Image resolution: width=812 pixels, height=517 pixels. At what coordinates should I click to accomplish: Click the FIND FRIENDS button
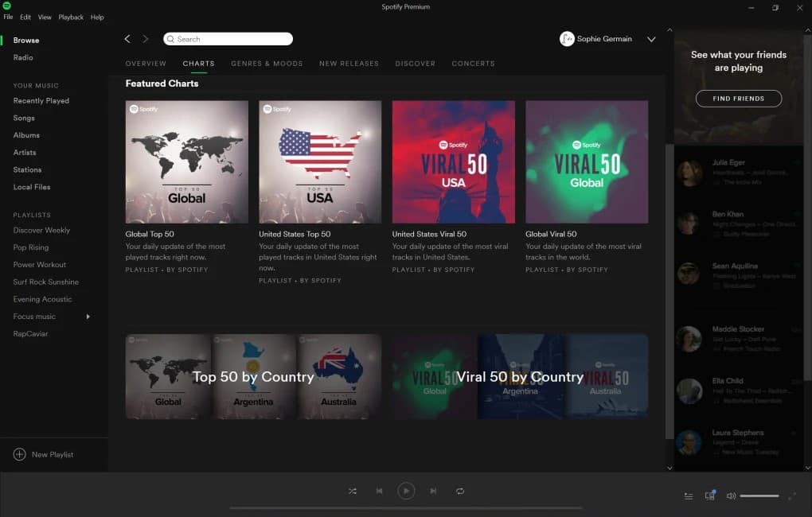(738, 98)
